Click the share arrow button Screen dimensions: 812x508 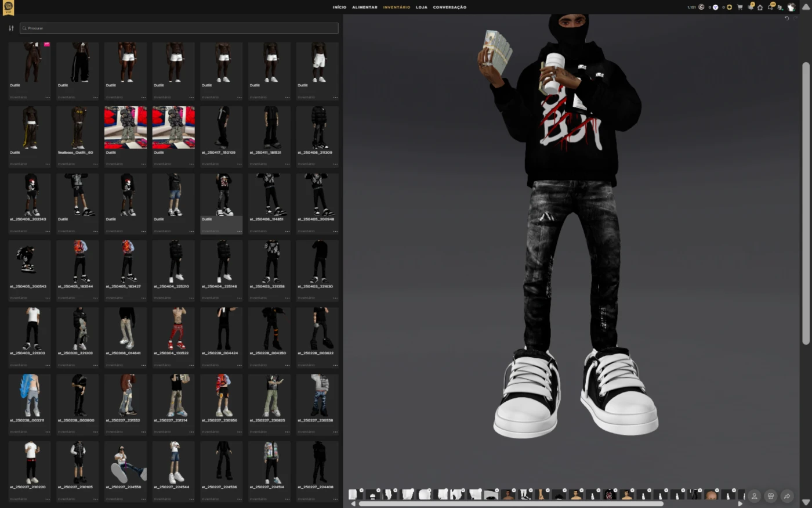click(x=787, y=496)
